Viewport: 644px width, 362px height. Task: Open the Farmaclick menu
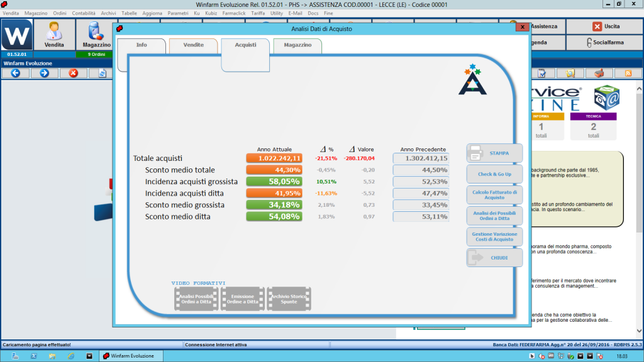[234, 13]
